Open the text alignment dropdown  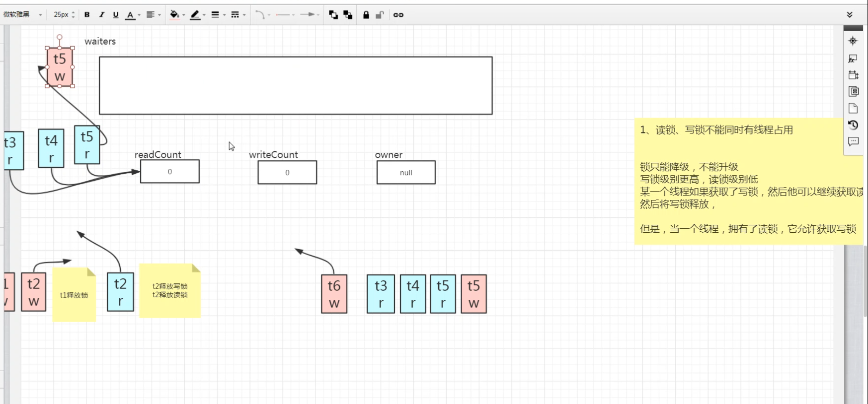(x=153, y=15)
